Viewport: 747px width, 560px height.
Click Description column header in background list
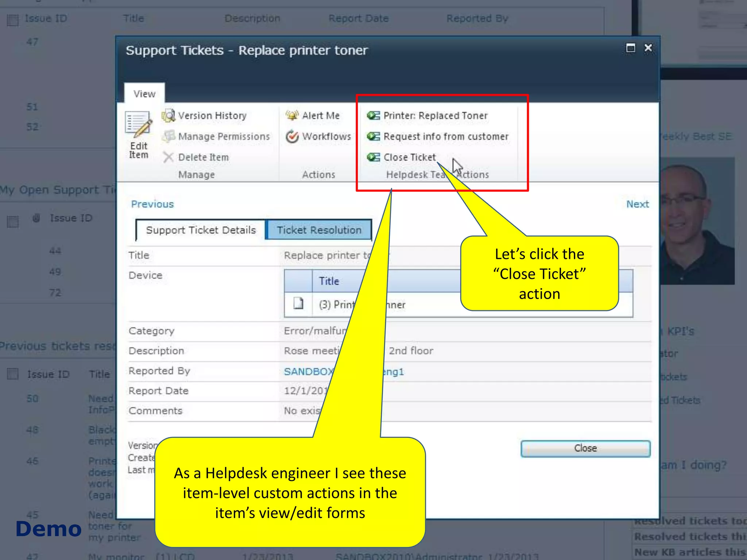[252, 18]
